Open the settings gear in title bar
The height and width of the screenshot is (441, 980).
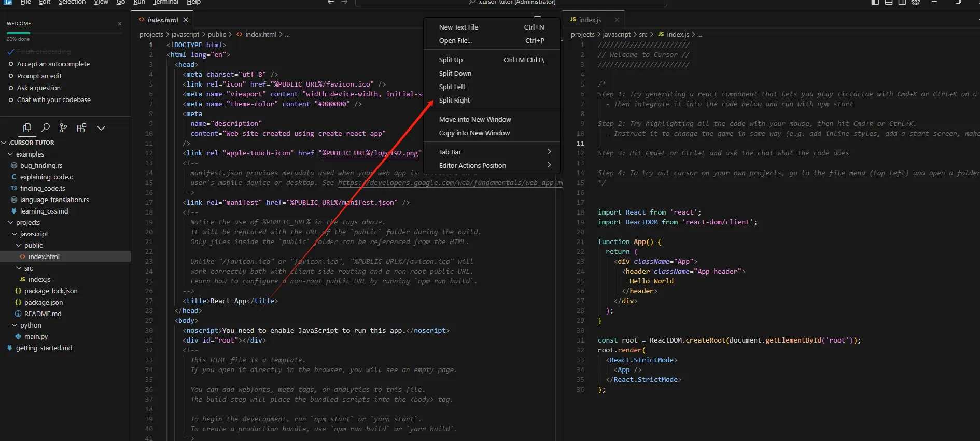(x=916, y=3)
